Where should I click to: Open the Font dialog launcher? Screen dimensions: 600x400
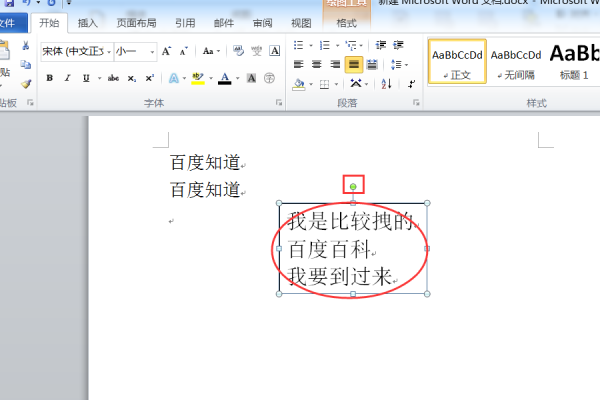(279, 103)
